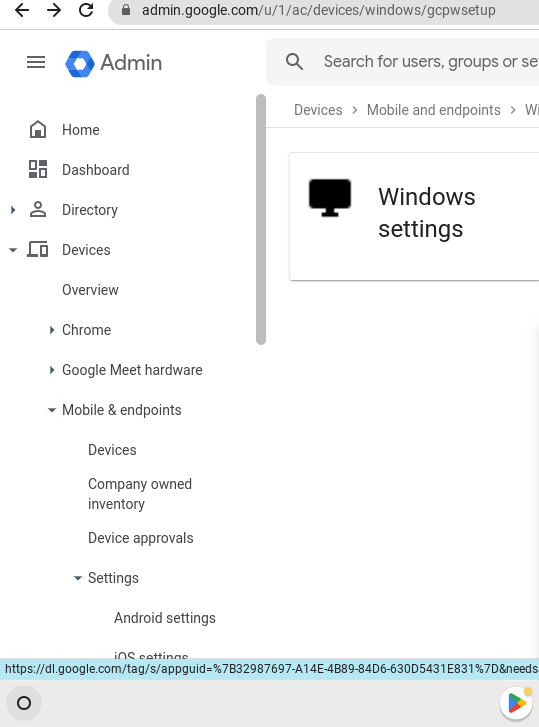Open Settings under Mobile & endpoints
This screenshot has height=727, width=539.
point(114,578)
